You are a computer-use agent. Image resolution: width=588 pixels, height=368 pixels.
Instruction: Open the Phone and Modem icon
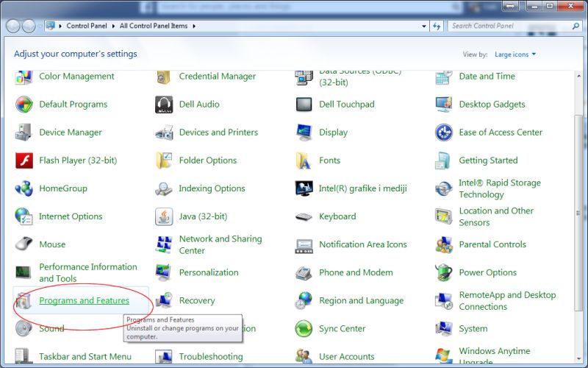click(304, 272)
